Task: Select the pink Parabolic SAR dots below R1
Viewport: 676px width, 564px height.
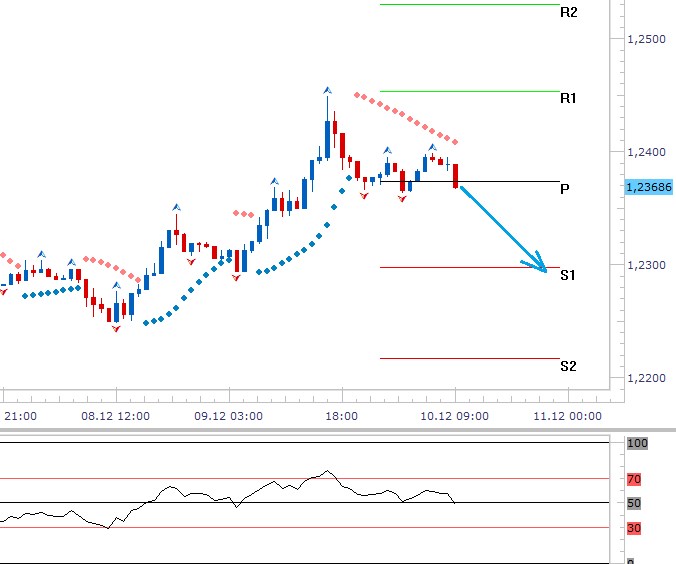Action: 405,116
